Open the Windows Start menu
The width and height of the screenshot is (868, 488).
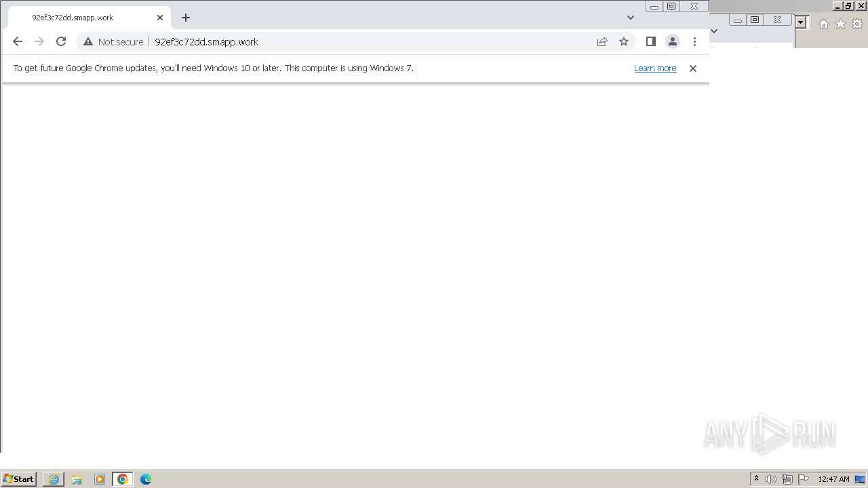pos(18,479)
